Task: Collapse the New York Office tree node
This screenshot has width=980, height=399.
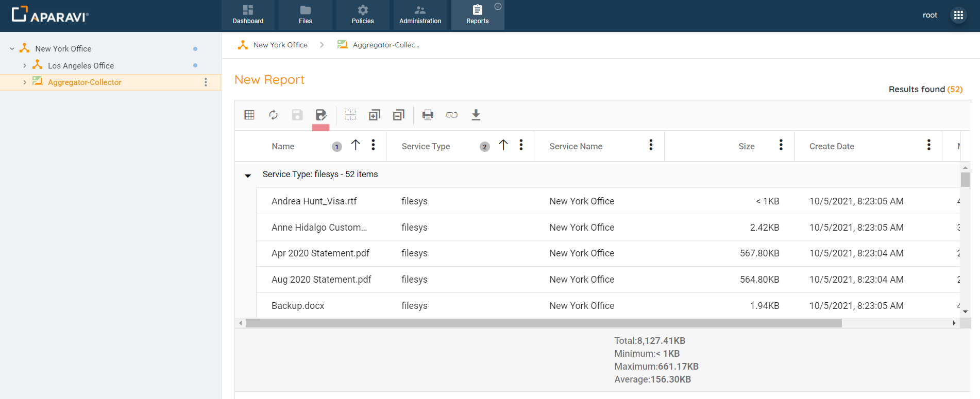Action: pos(12,49)
